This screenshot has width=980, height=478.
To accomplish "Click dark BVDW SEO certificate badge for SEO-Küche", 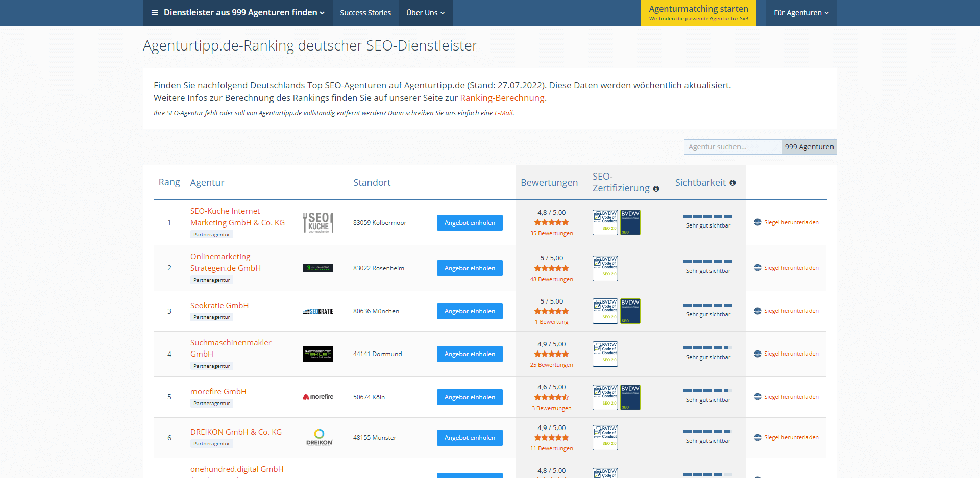I will (630, 222).
